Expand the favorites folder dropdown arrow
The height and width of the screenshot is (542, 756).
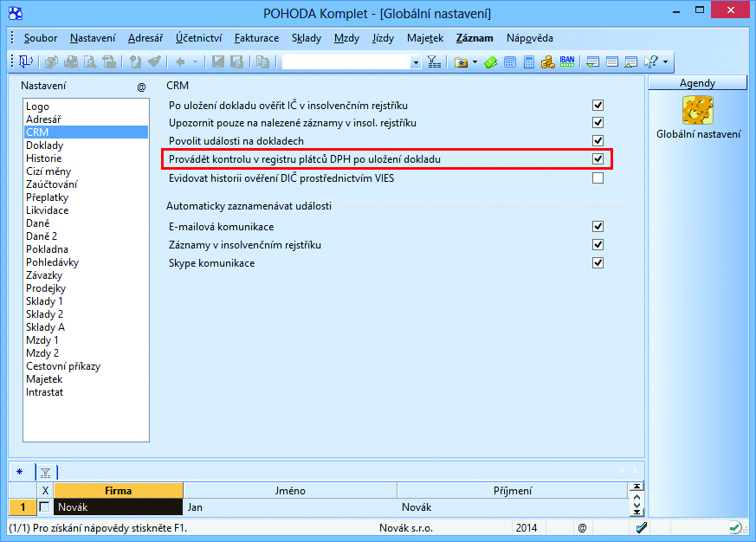pyautogui.click(x=475, y=61)
